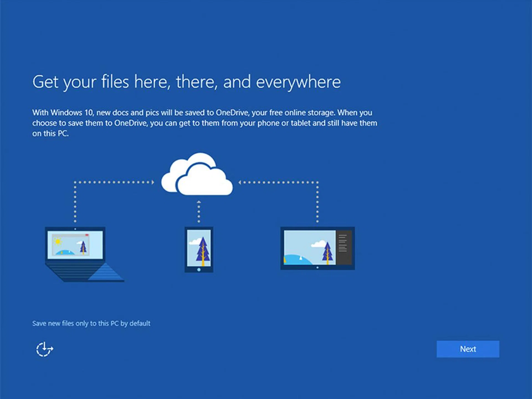
Task: Click the yellow sun on laptop screen
Action: 58,242
